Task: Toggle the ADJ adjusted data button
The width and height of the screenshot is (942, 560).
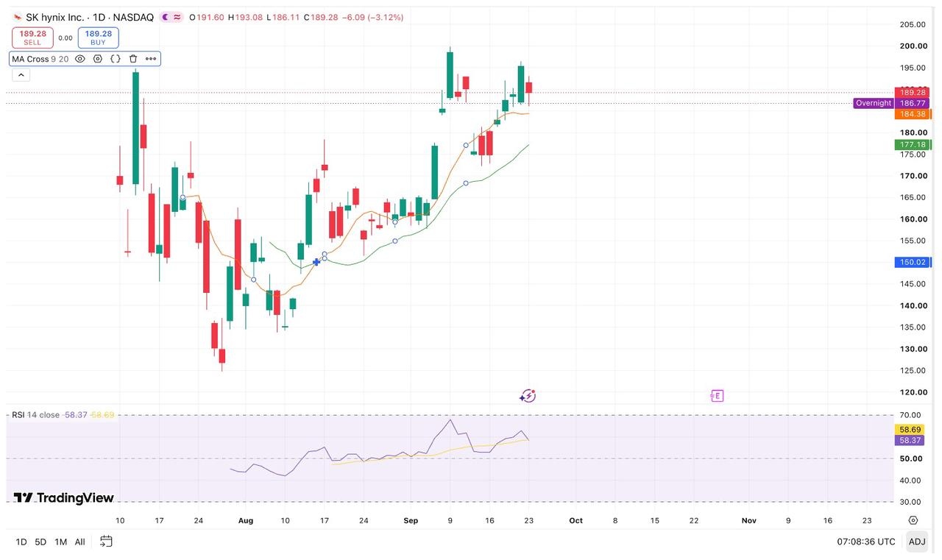Action: pos(917,542)
